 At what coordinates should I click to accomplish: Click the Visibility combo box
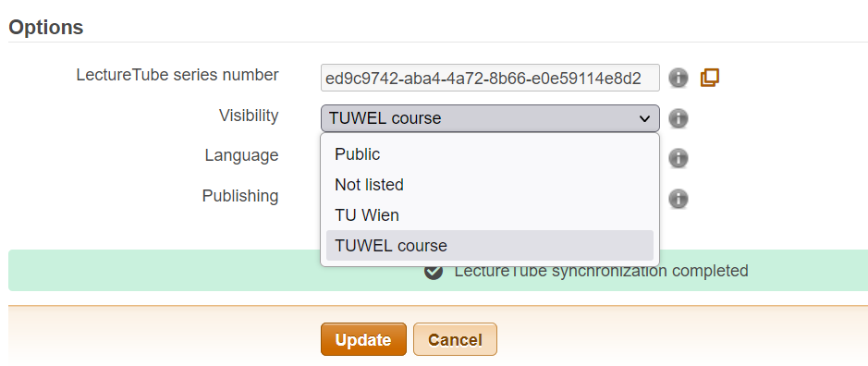click(x=490, y=118)
